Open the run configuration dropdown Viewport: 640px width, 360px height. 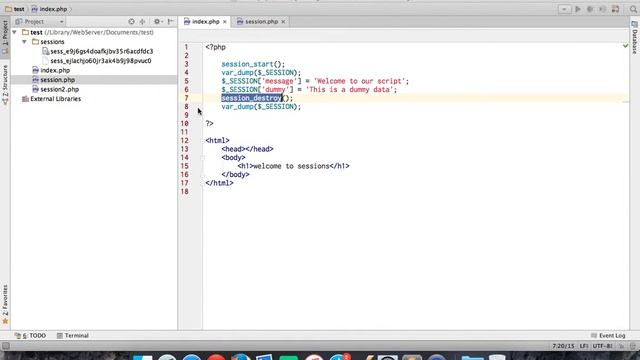tap(564, 9)
